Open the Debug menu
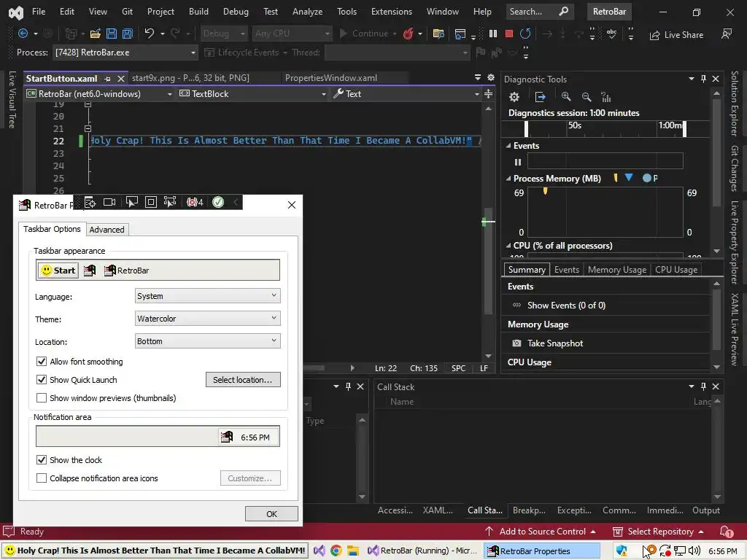 pyautogui.click(x=236, y=12)
